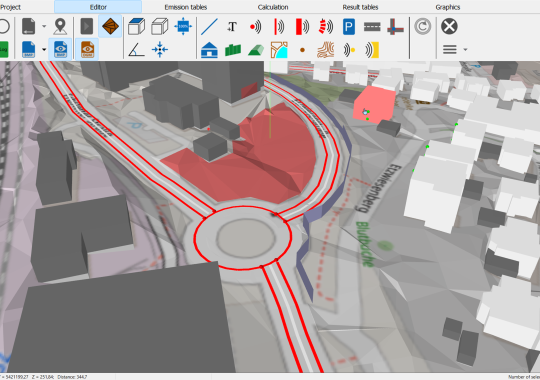Click the gray document file icon
This screenshot has height=380, width=540.
click(29, 27)
